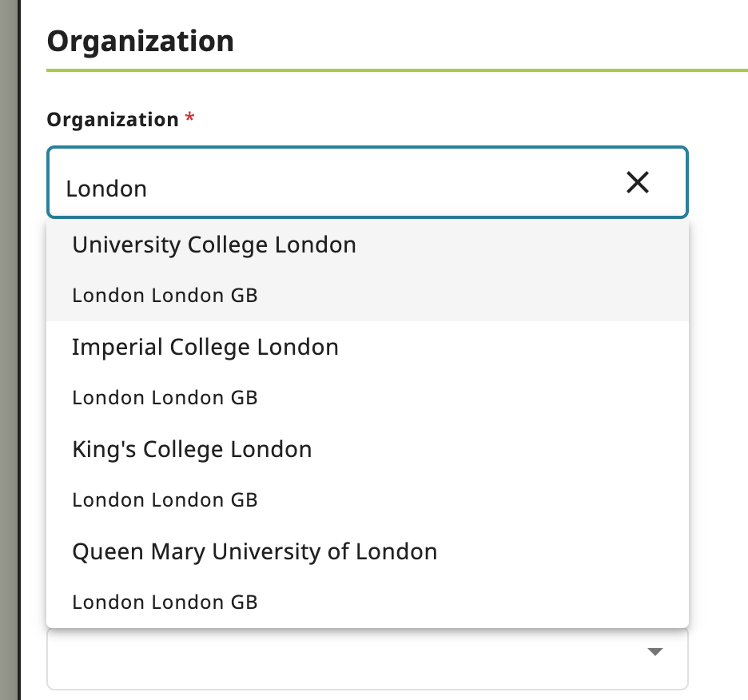Viewport: 748px width, 700px height.
Task: Click blank space right of the Organization input
Action: point(718,183)
